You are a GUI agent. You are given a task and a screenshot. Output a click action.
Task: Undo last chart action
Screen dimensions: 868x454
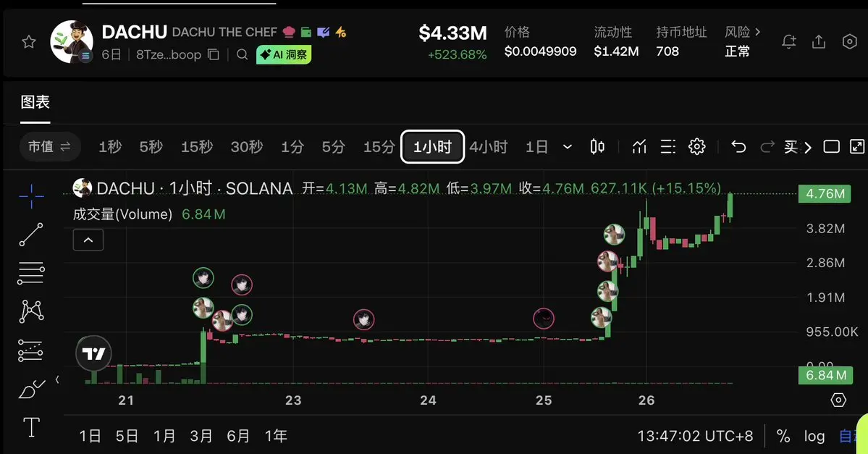coord(738,147)
